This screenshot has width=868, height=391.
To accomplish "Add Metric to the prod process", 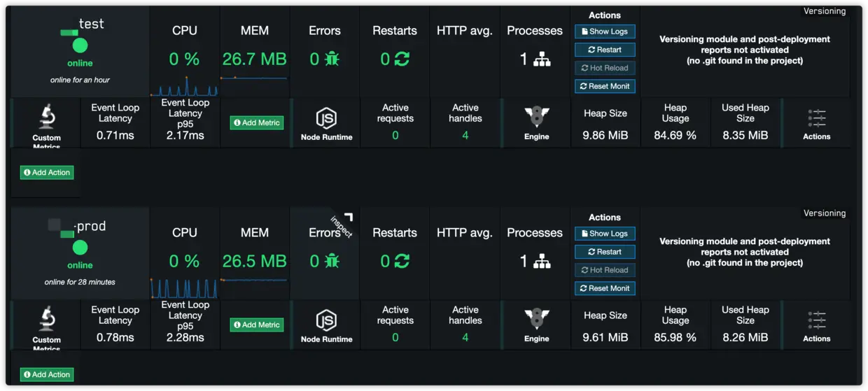I will click(x=256, y=325).
